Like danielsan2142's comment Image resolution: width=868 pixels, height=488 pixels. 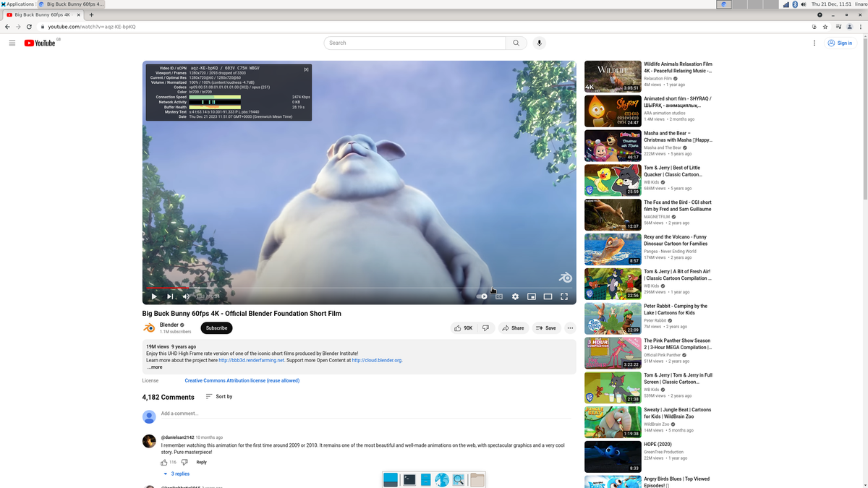click(x=164, y=462)
